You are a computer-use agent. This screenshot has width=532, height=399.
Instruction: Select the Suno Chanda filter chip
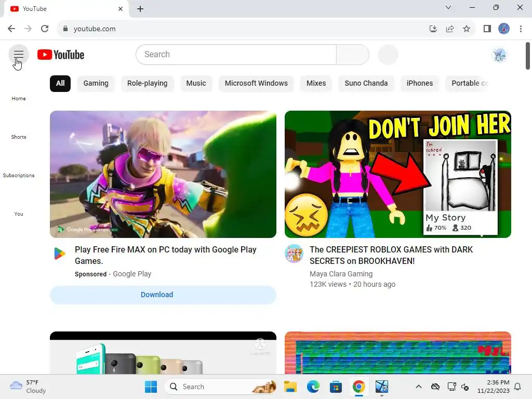[366, 84]
